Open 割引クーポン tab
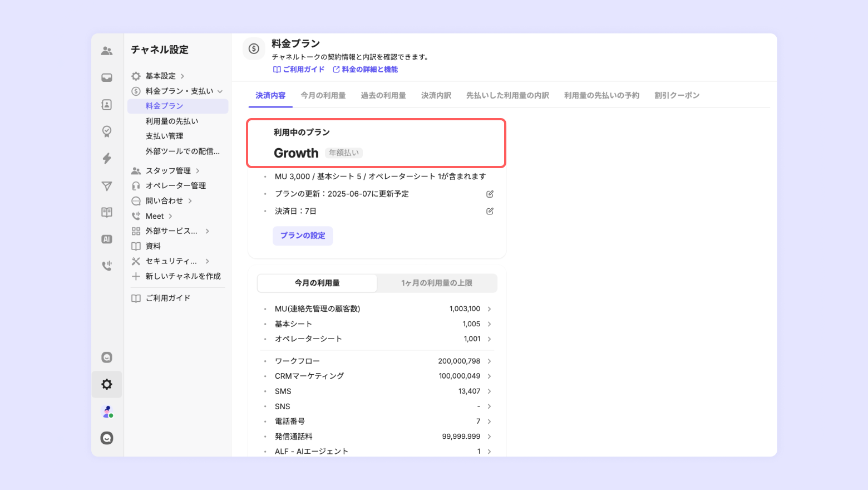Screen dimensions: 868x490 click(677, 95)
